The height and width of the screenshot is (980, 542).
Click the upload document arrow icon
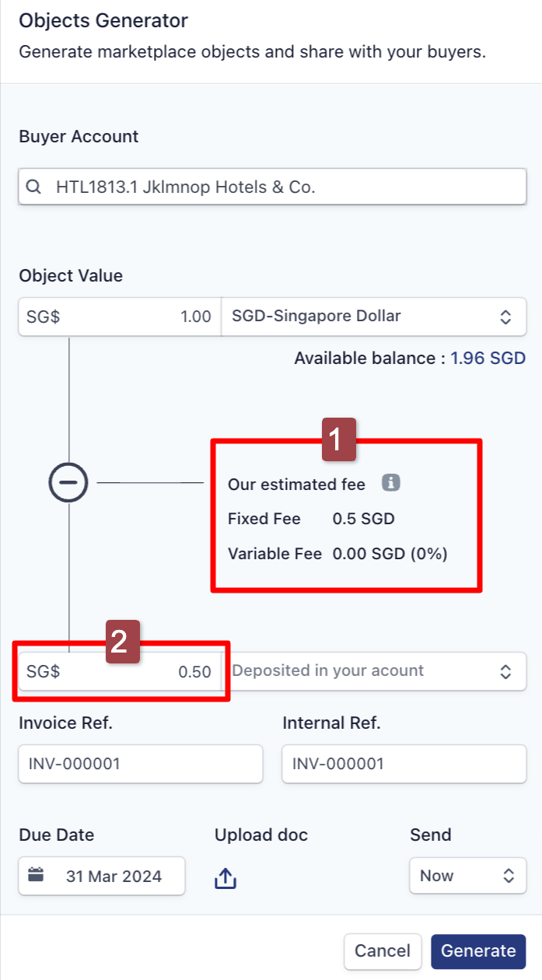coord(225,878)
